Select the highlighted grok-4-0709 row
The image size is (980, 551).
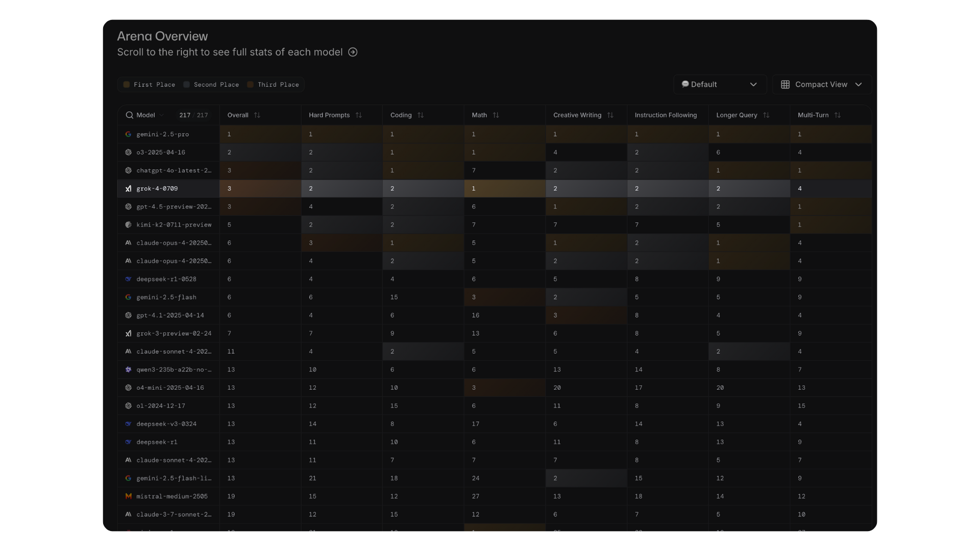click(x=495, y=189)
